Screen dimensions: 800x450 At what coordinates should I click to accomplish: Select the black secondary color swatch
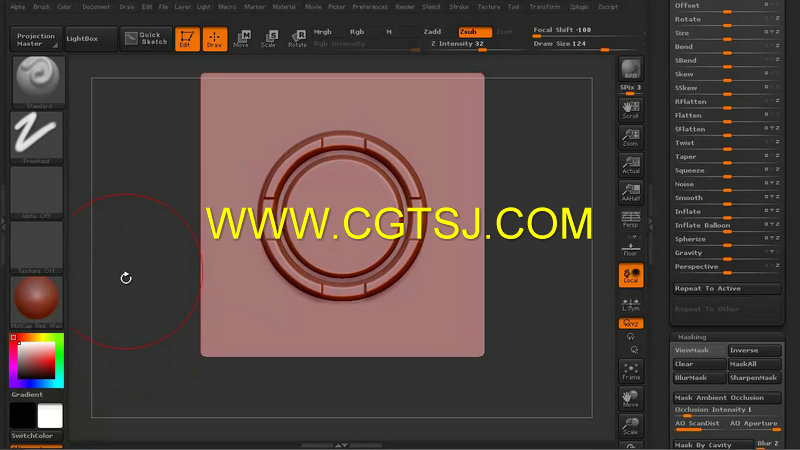(23, 415)
